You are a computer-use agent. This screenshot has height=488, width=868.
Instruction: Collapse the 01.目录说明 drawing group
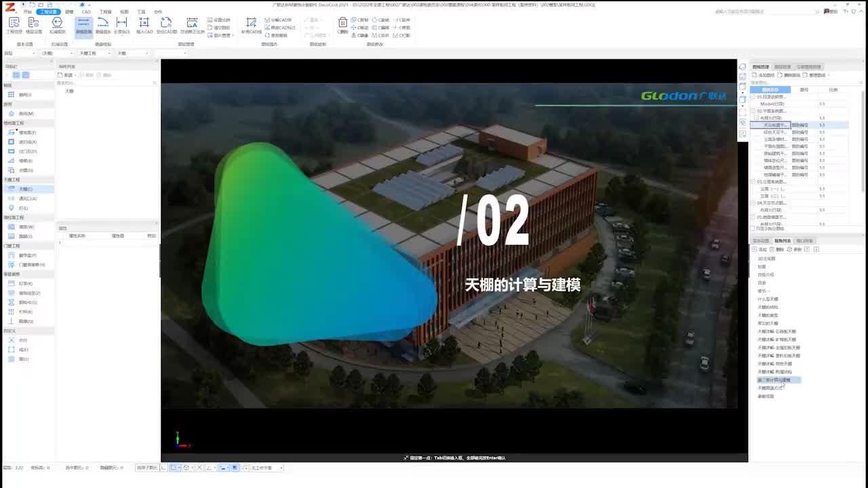(x=753, y=97)
